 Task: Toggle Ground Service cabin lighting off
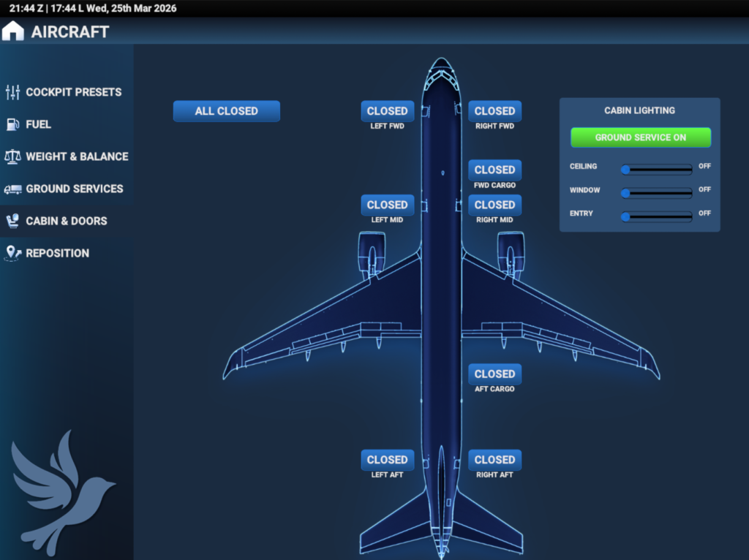coord(640,137)
